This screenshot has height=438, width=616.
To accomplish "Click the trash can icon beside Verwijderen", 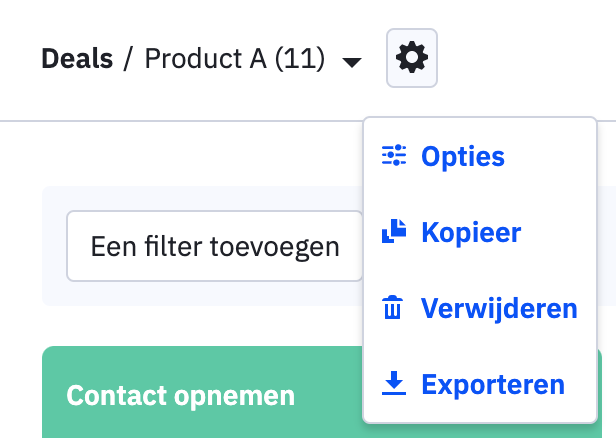I will click(x=393, y=308).
